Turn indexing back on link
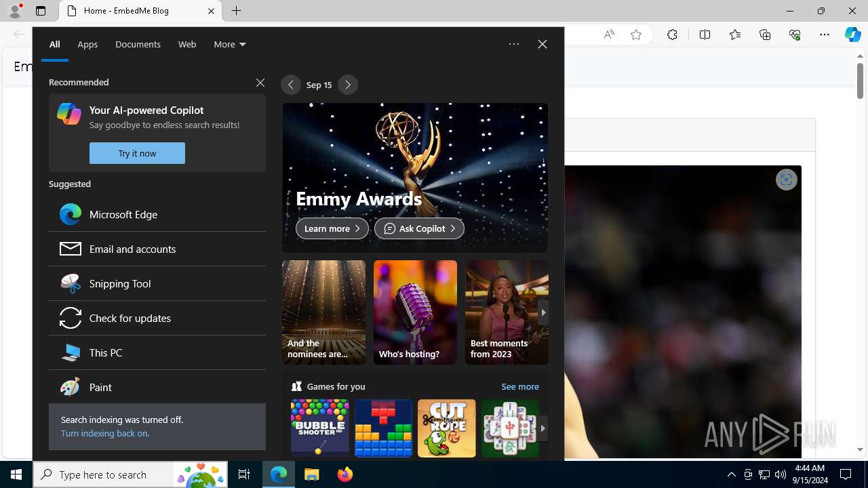This screenshot has height=488, width=868. point(104,433)
